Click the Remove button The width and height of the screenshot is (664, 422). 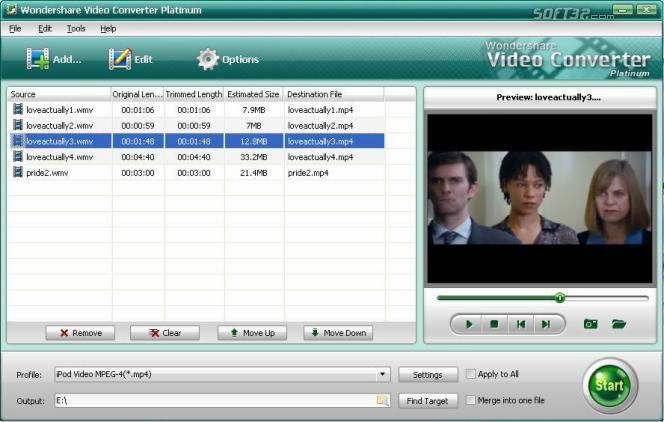click(80, 333)
